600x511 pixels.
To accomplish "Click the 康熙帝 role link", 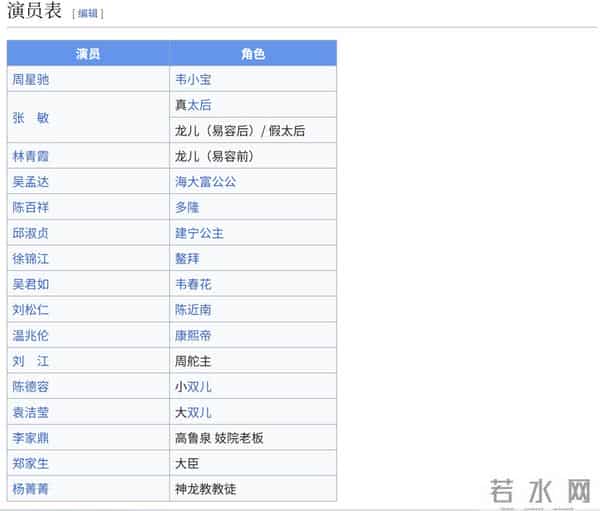I will point(193,335).
